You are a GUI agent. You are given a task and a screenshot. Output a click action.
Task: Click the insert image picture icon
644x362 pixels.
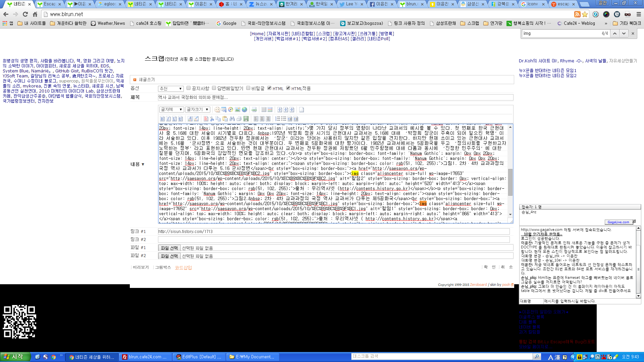coord(237,110)
